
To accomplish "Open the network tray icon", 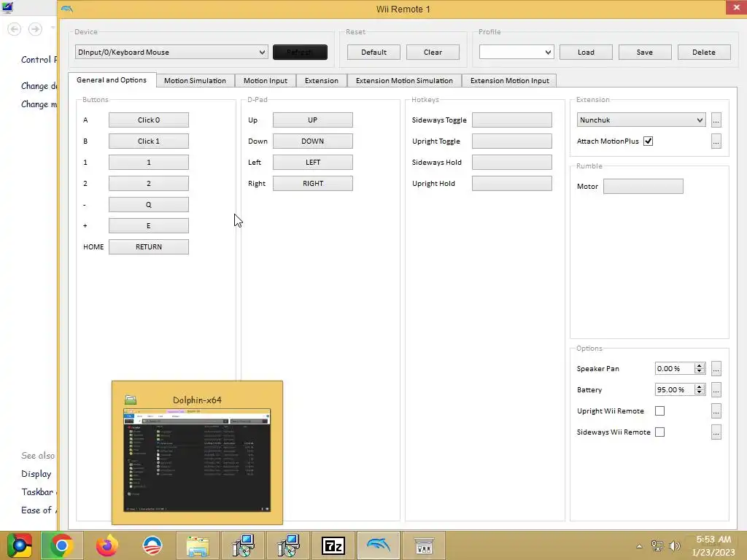I will click(657, 545).
